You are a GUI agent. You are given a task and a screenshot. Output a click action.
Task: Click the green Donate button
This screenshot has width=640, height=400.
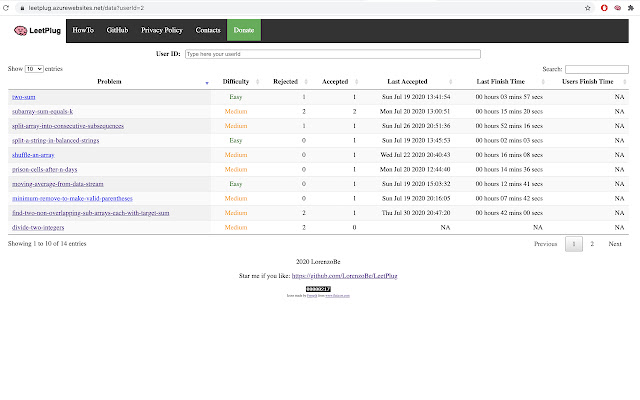(x=244, y=31)
